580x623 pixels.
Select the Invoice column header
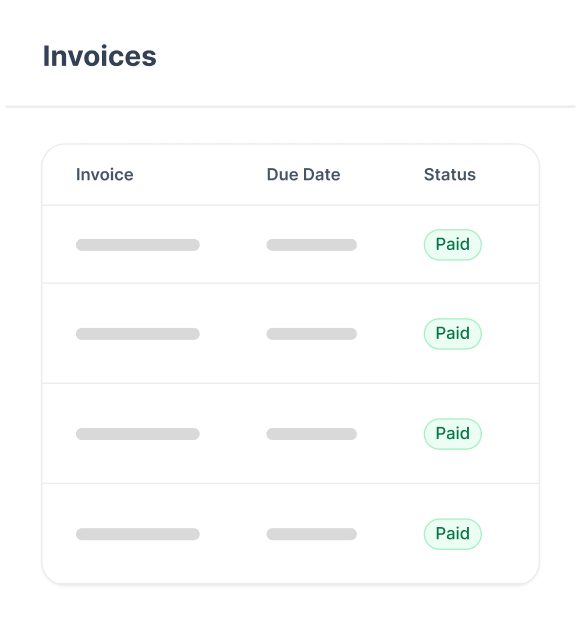[x=104, y=174]
